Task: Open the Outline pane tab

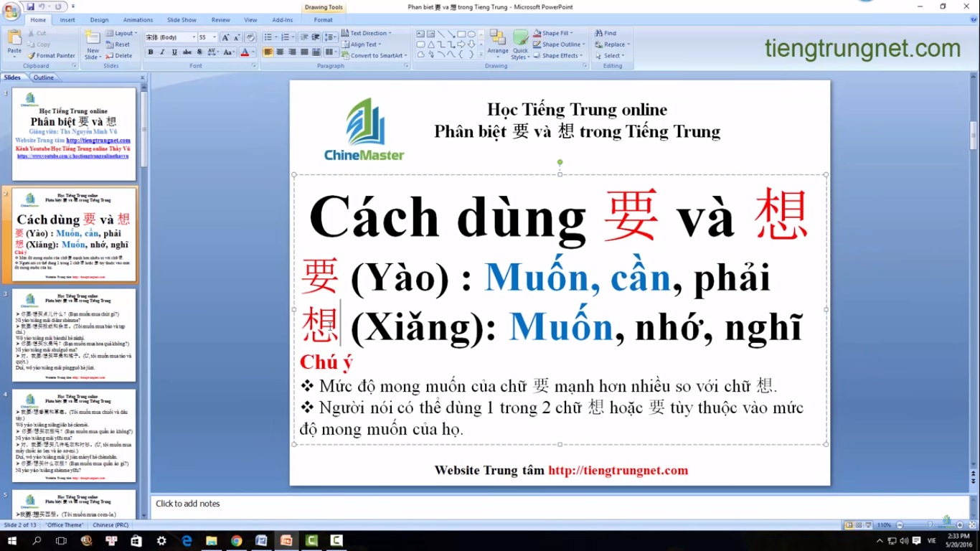Action: point(44,77)
